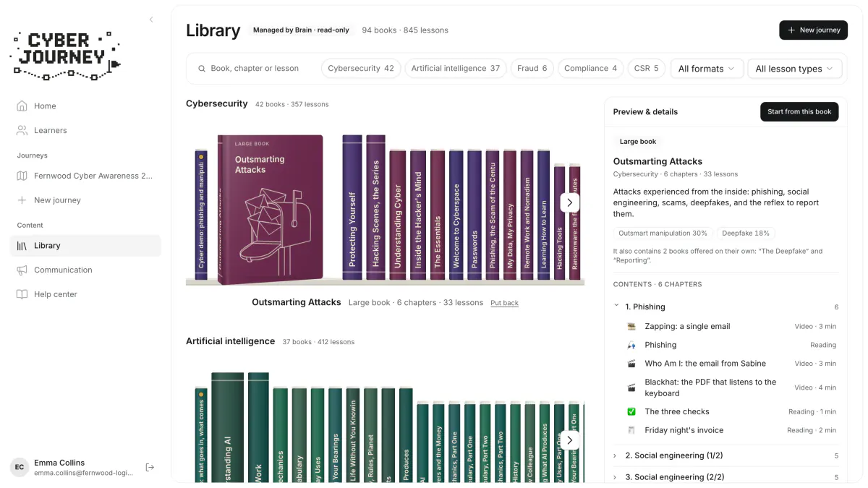Click the Help center book icon
This screenshot has height=488, width=868.
point(22,294)
